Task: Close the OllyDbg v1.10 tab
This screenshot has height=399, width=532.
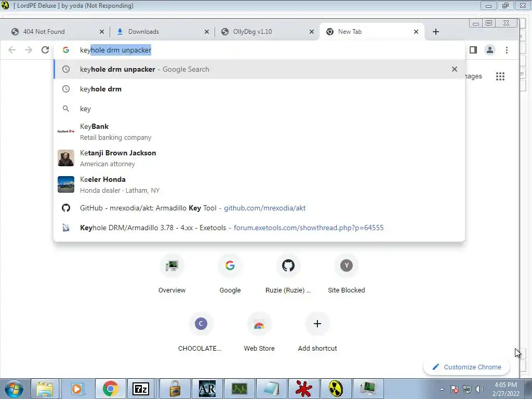Action: [312, 32]
